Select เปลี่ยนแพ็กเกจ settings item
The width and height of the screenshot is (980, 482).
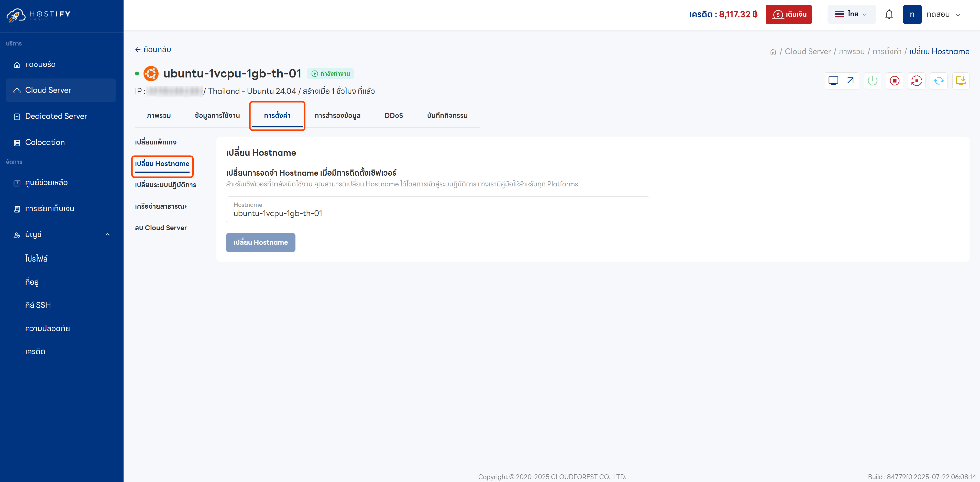point(156,142)
